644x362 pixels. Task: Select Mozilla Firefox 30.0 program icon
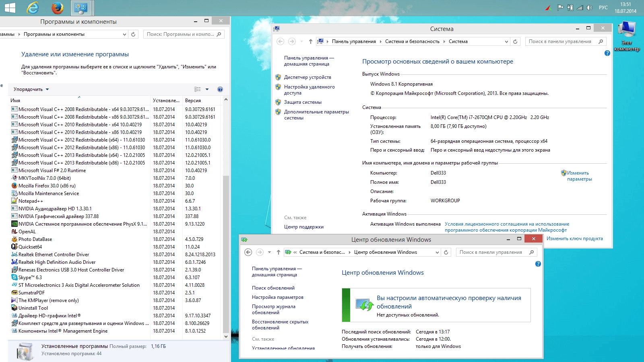pos(14,186)
